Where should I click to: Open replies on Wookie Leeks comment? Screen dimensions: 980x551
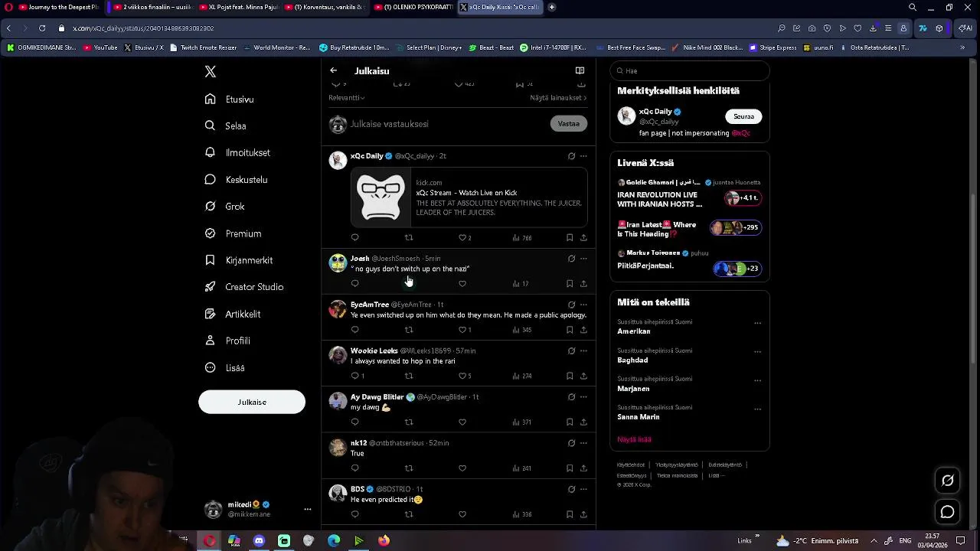(x=357, y=376)
